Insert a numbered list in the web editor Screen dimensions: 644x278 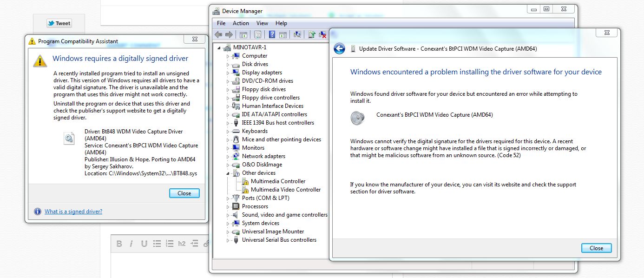(x=169, y=244)
